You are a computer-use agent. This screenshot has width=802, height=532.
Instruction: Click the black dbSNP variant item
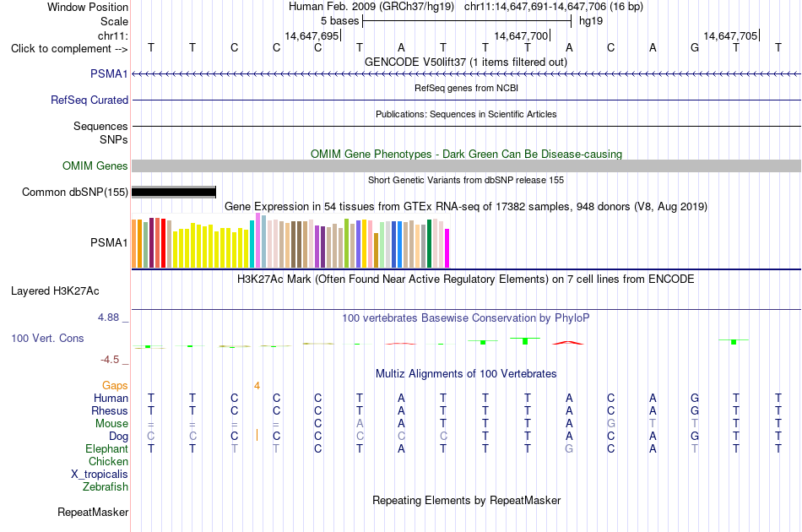click(x=174, y=193)
